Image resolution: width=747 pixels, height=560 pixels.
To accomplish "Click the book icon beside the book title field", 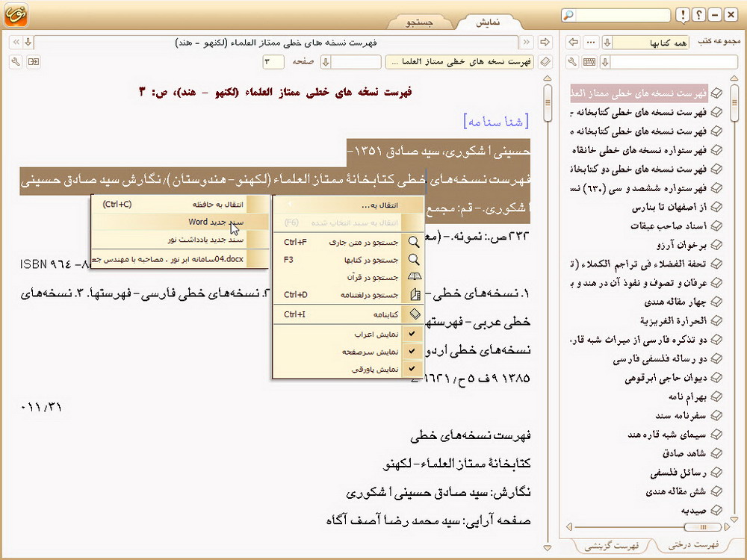I will (x=545, y=62).
